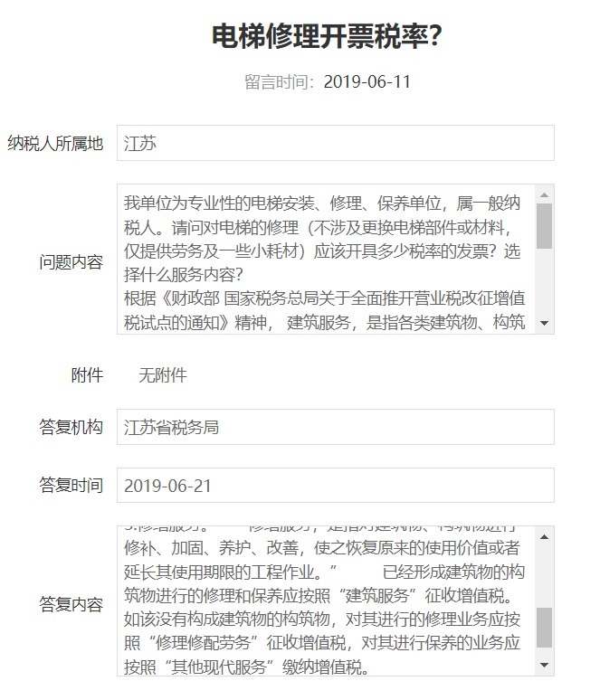600x700 pixels.
Task: Click the 答复内容 label
Action: [71, 604]
